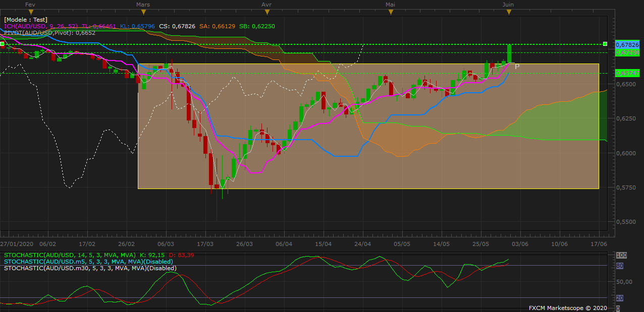
Task: Click the pivot 'P' marker on chart
Action: 517,67
